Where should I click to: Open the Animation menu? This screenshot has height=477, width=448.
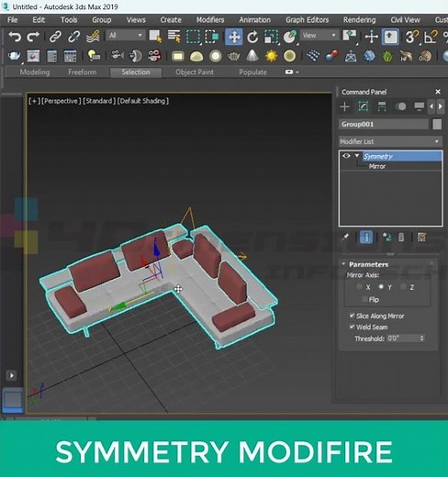point(255,20)
